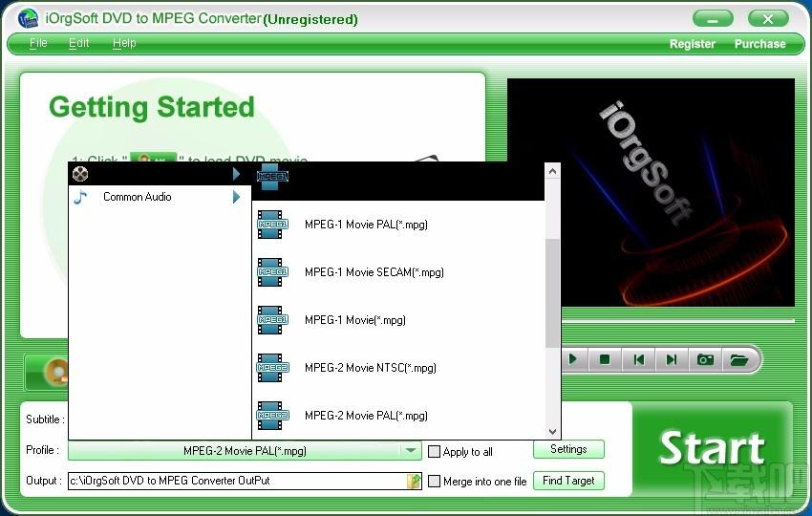Screen dimensions: 812x516
Task: Expand the video category submenu arrow
Action: 236,174
